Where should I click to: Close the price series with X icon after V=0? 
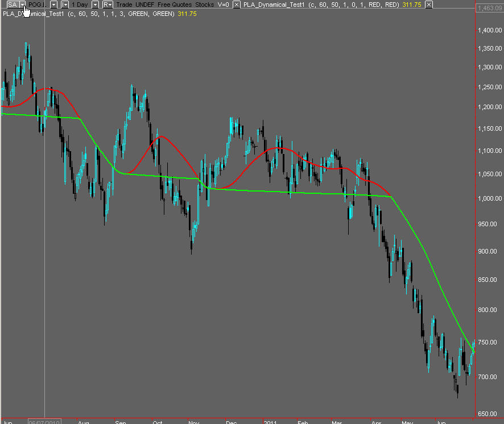click(236, 5)
